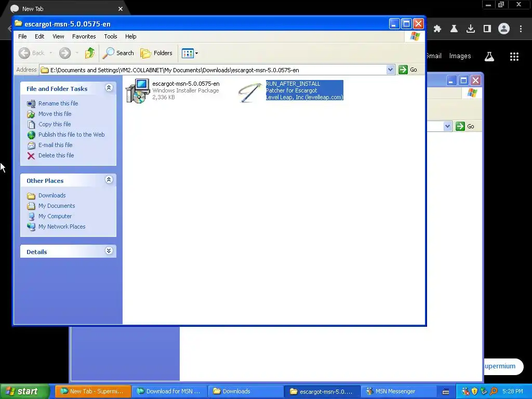Expand the address bar dropdown
This screenshot has height=399, width=532.
[390, 70]
